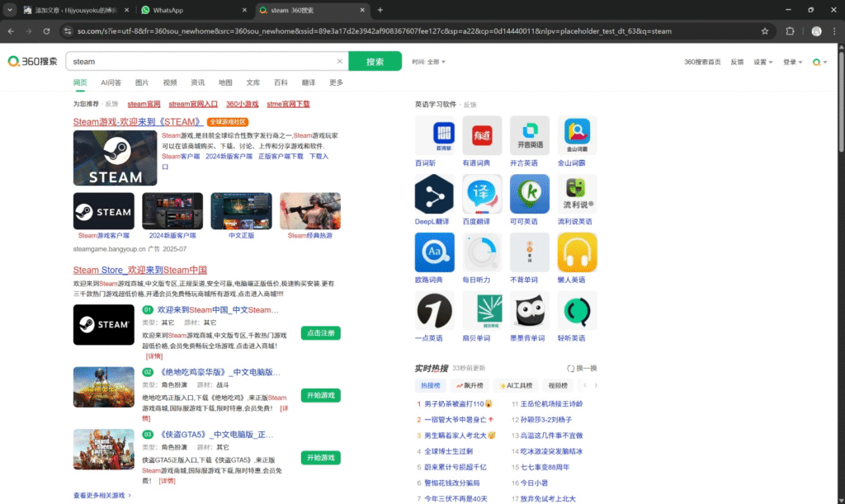Select the 金山词霸 app icon
This screenshot has height=504, width=845.
[x=577, y=135]
